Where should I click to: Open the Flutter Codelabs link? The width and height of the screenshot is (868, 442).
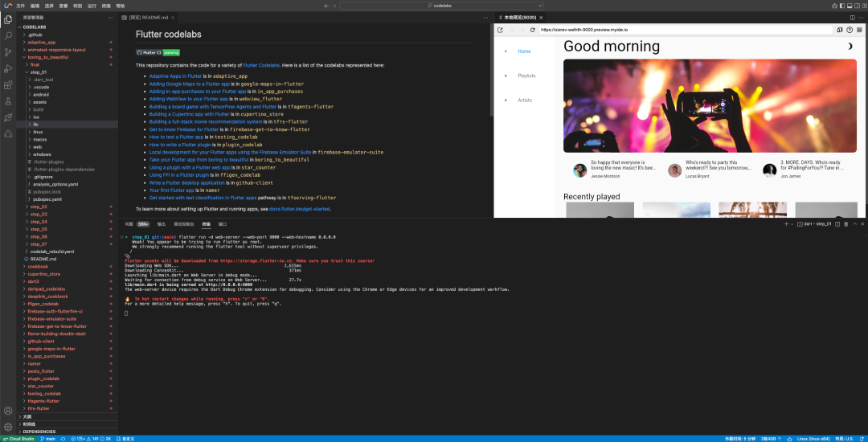261,65
